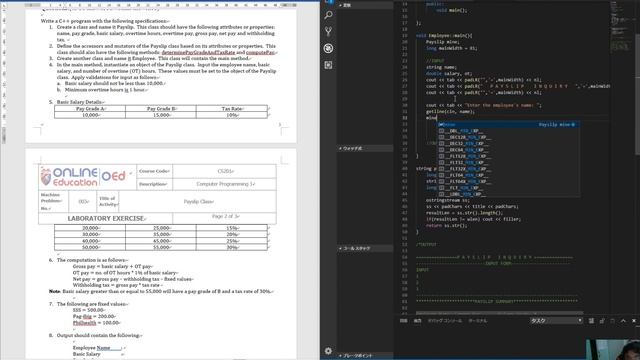Click the 'Payslip Class' activity title cell
Viewport: 640px width, 360px height.
click(x=198, y=202)
